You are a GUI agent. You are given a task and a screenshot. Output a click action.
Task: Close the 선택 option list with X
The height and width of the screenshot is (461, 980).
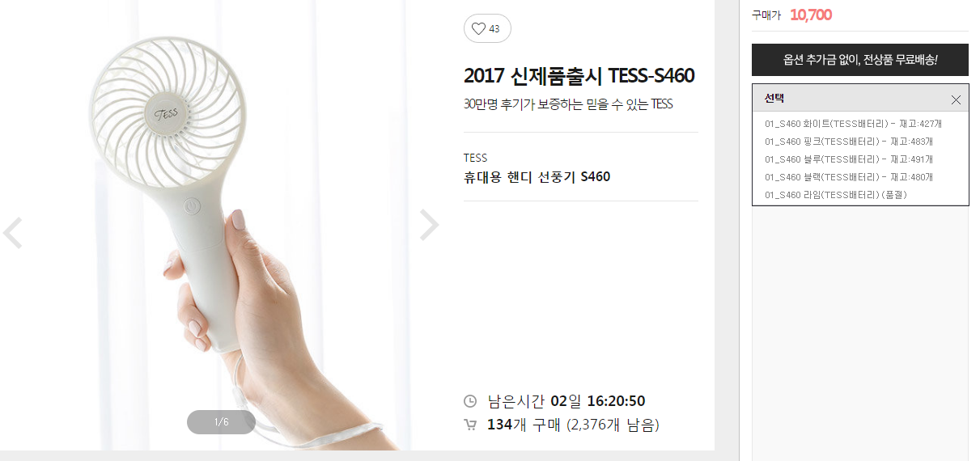[956, 99]
